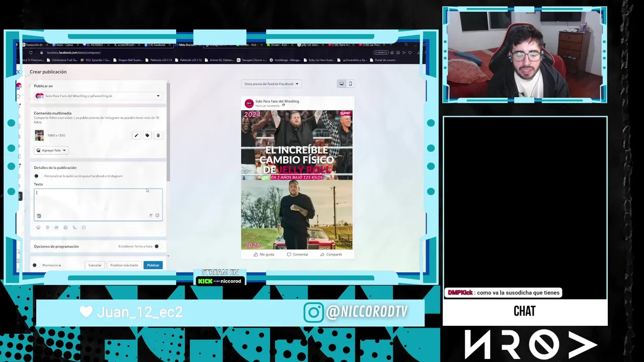Click the composer panel vertical scrollbar
The height and width of the screenshot is (362, 644).
pyautogui.click(x=169, y=132)
